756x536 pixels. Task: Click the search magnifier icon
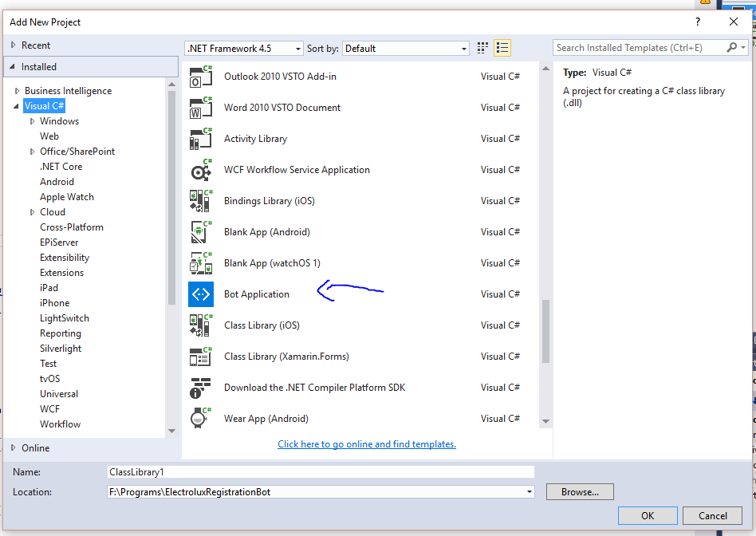[731, 47]
